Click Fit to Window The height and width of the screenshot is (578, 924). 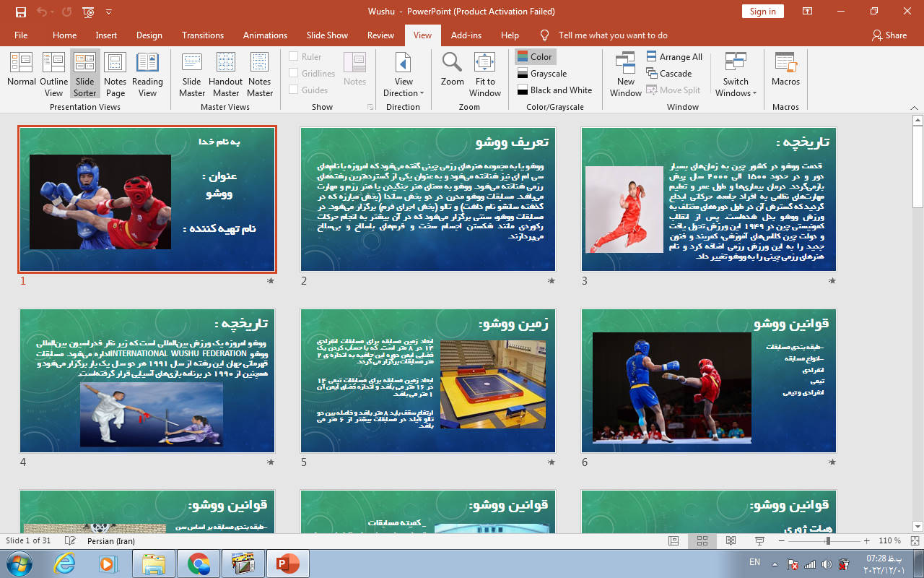coord(485,73)
